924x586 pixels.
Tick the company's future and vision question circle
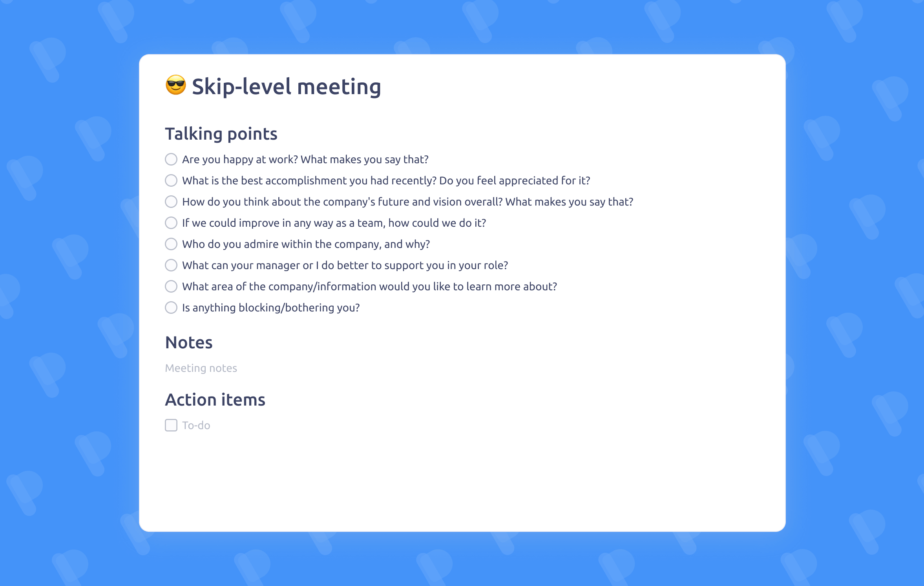pos(171,202)
